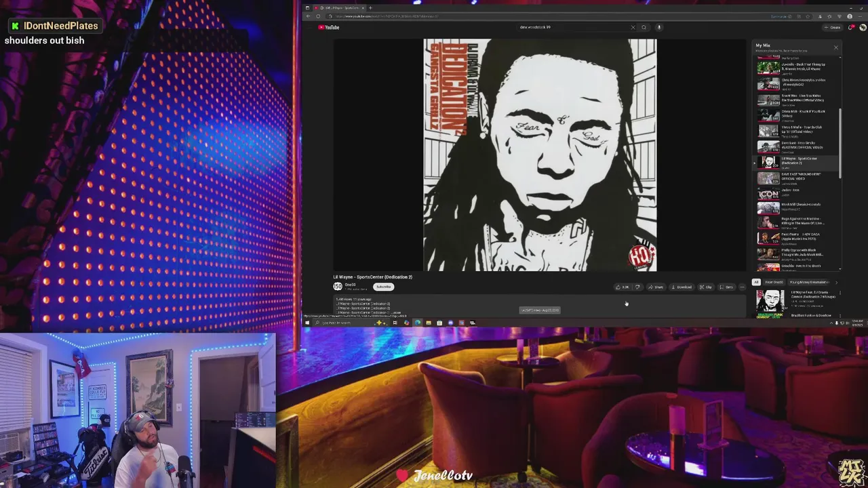
Task: Play Crime Mob Knuck If You Buck
Action: pos(797,115)
